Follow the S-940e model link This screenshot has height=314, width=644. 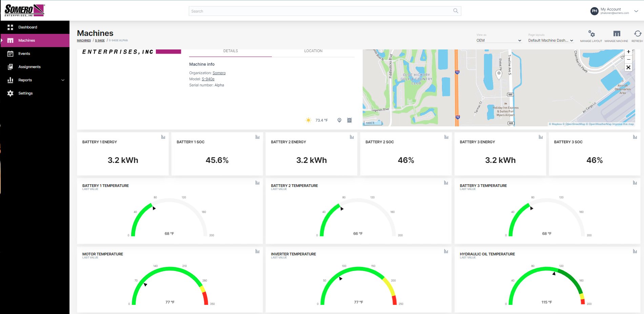(x=208, y=79)
